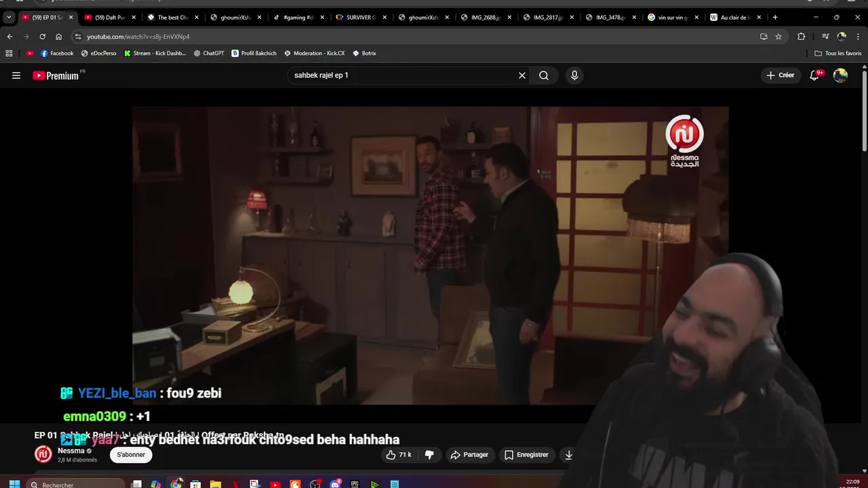Launch Copilot from the taskbar
868x488 pixels.
click(x=156, y=484)
